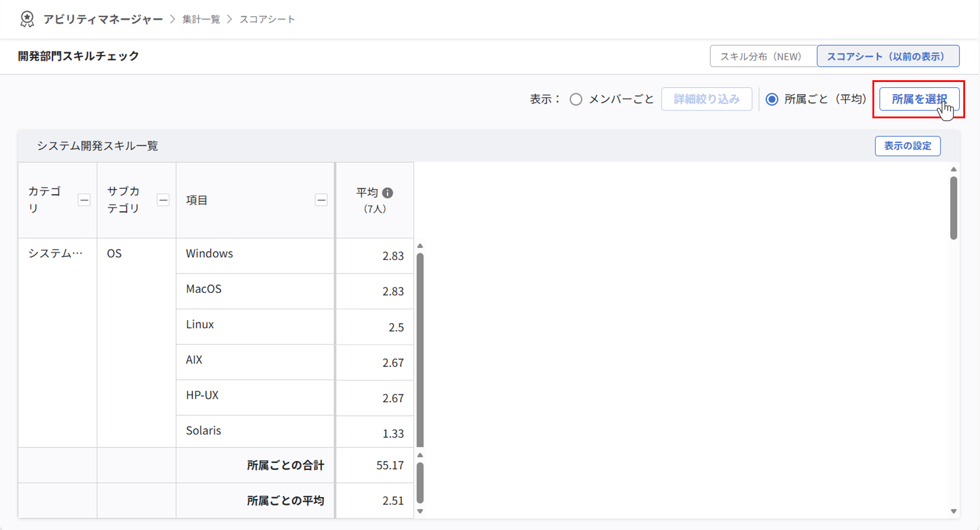Click the totals section scrollbar down arrow
The image size is (980, 530).
coord(420,511)
